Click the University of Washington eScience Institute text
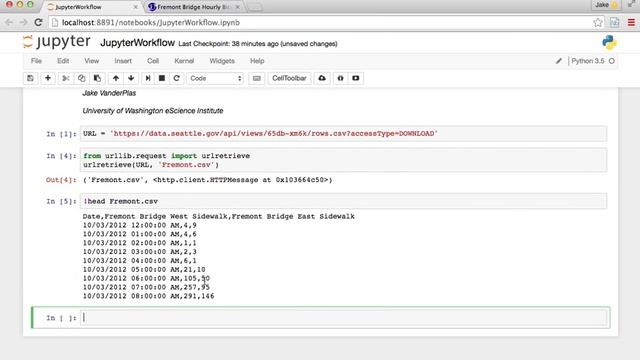Image resolution: width=640 pixels, height=360 pixels. (153, 111)
